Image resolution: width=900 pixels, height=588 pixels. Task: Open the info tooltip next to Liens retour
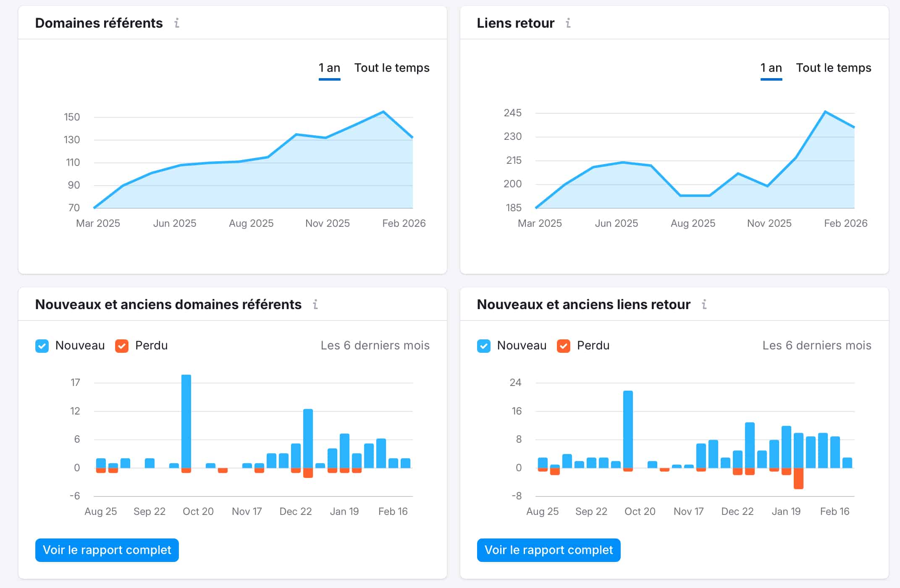568,23
